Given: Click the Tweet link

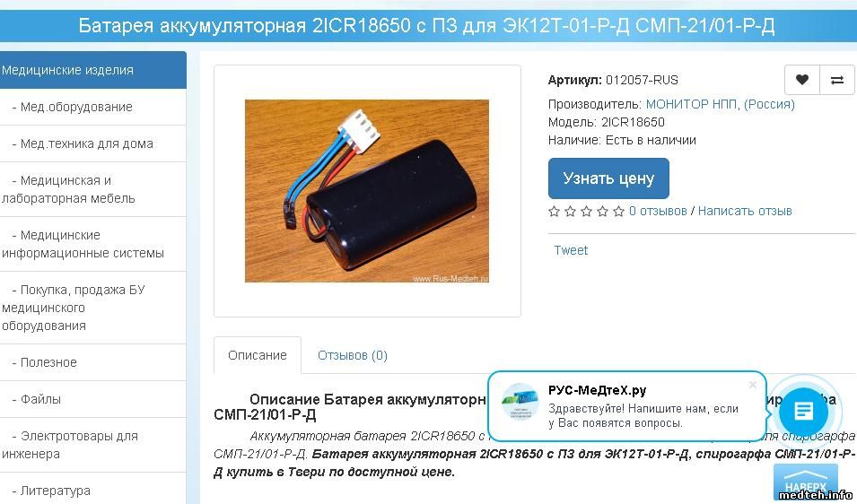Looking at the screenshot, I should click(x=571, y=250).
